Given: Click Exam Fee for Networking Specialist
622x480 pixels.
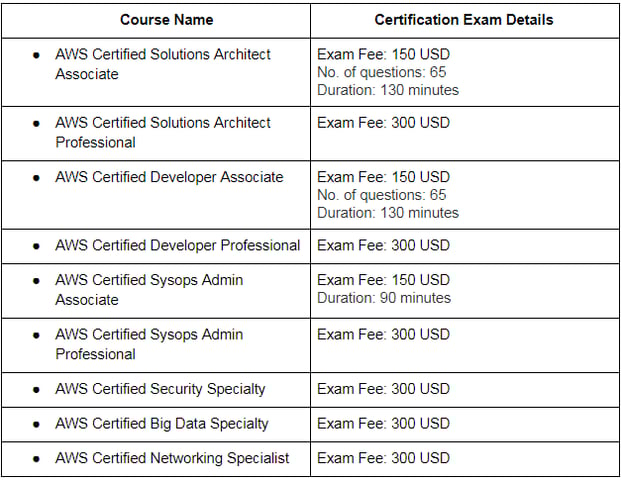Looking at the screenshot, I should (383, 458).
